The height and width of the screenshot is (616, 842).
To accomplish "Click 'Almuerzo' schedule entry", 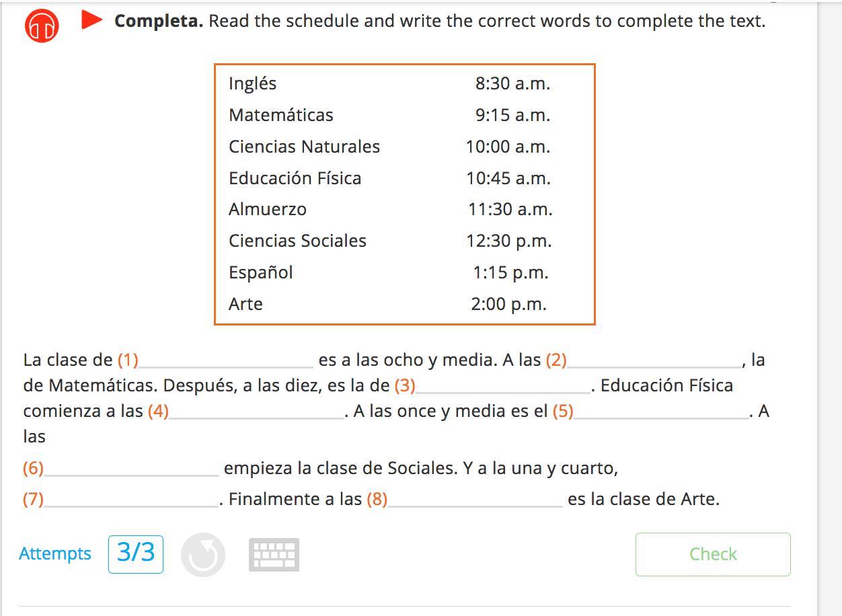I will point(268,209).
